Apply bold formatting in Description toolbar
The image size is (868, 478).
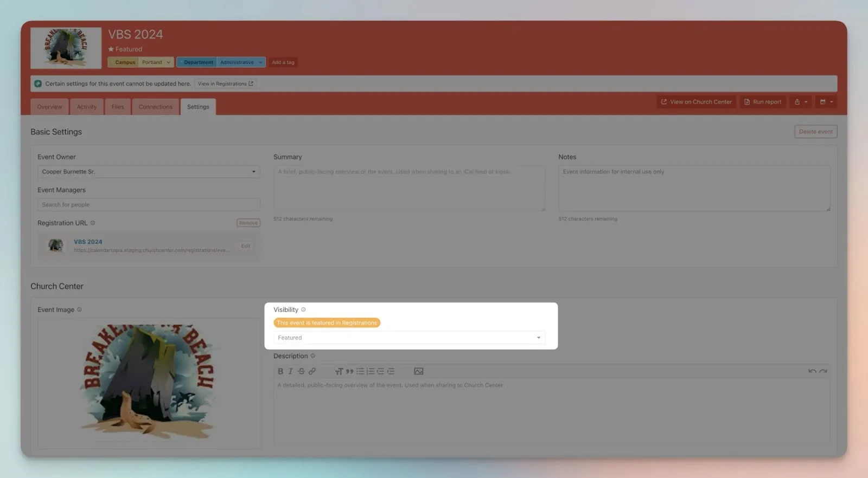pos(280,371)
